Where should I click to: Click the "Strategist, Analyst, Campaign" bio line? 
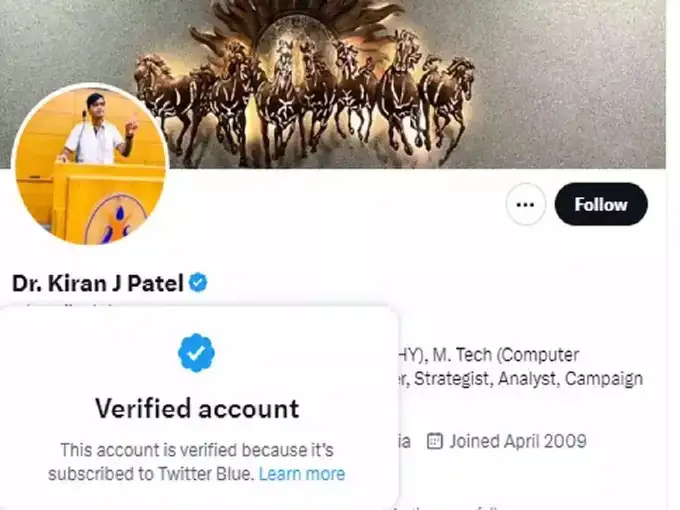525,378
